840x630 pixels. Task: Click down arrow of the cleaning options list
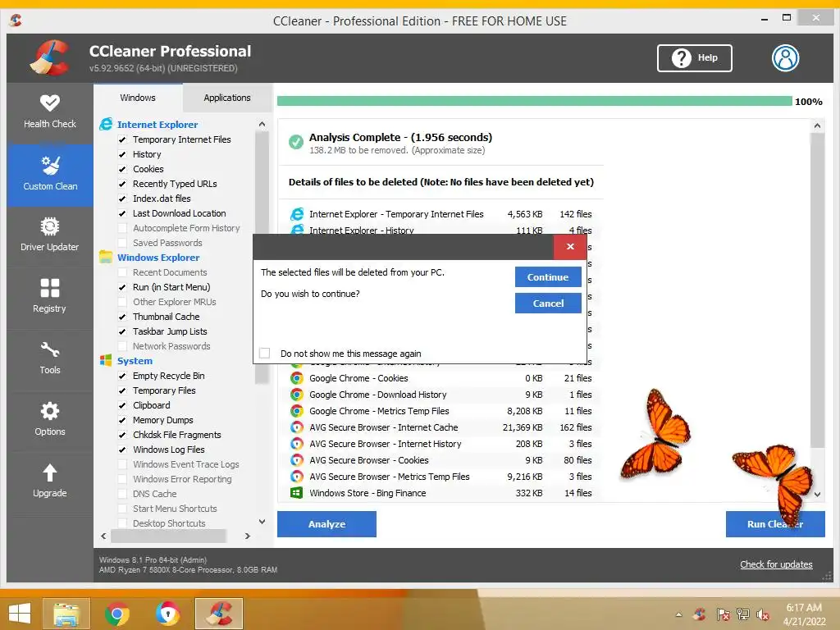(262, 521)
